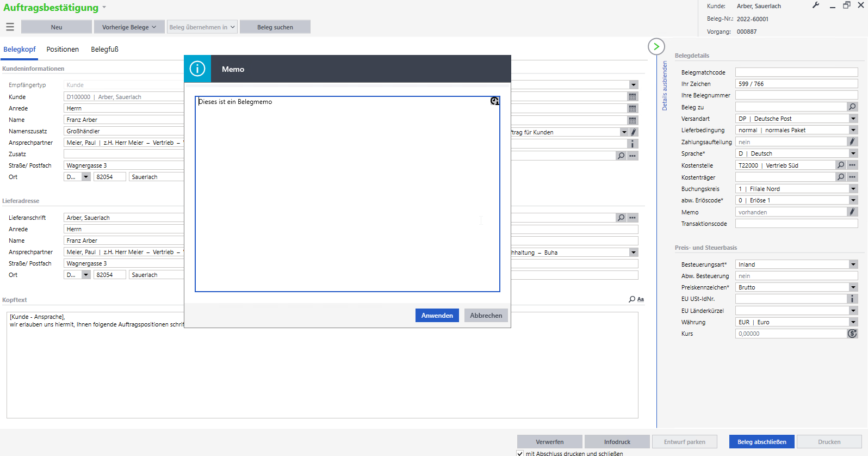868x456 pixels.
Task: Open the abw. Erlöscode dropdown
Action: [x=853, y=200]
